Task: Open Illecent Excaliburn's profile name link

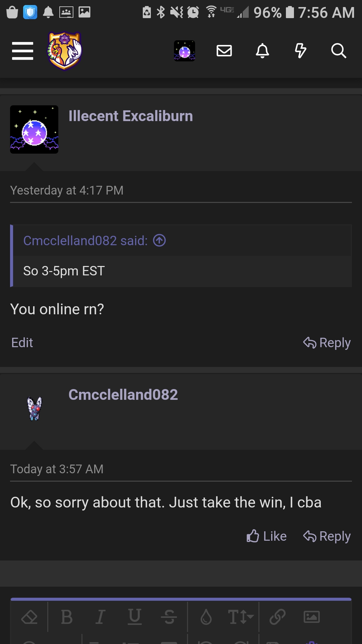Action: [x=131, y=116]
